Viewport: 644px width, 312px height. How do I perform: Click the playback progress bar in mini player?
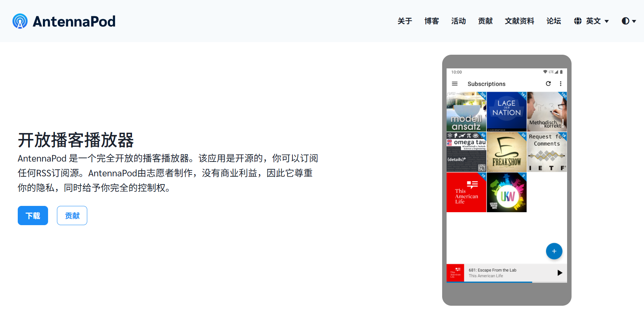pyautogui.click(x=506, y=282)
